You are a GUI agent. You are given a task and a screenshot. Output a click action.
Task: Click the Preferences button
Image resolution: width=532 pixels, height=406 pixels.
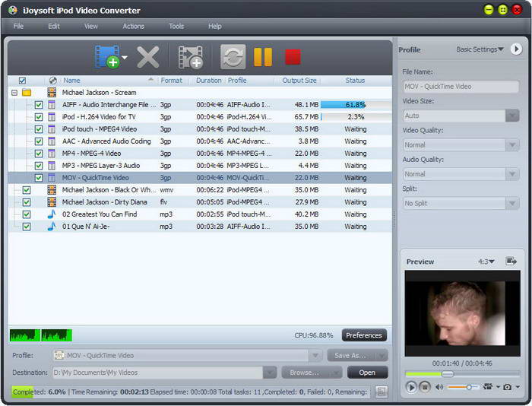point(364,335)
